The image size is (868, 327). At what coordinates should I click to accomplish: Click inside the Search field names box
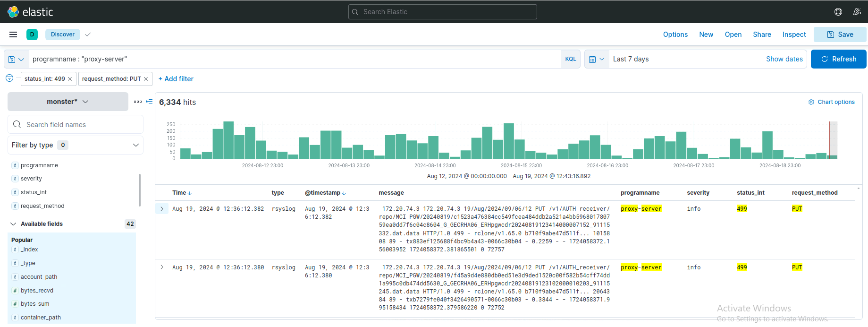[x=80, y=125]
